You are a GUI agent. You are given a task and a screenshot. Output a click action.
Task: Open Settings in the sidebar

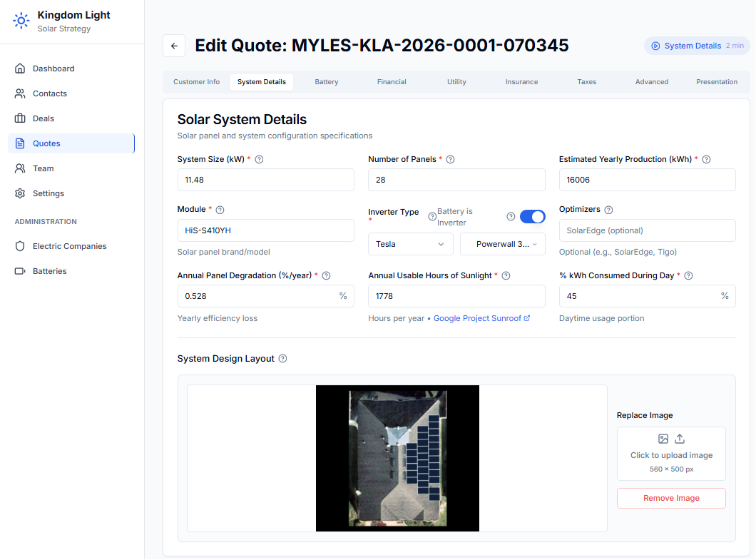point(71,193)
